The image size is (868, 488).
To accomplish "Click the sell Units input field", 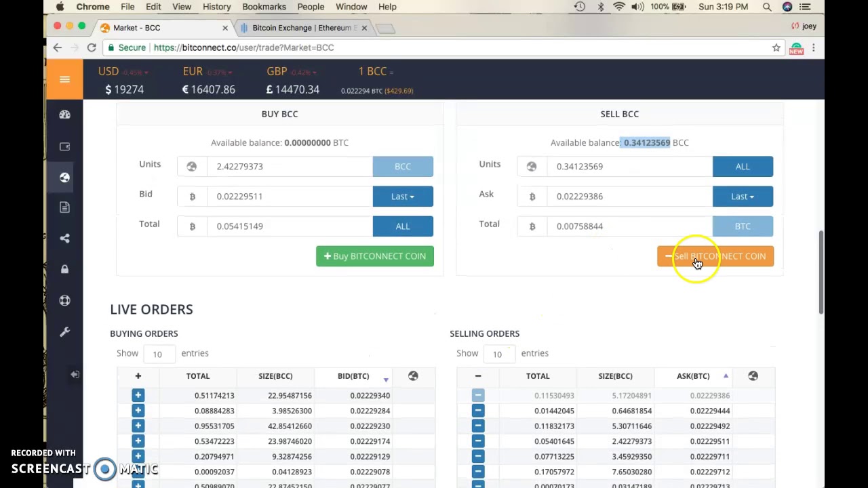I will 629,167.
